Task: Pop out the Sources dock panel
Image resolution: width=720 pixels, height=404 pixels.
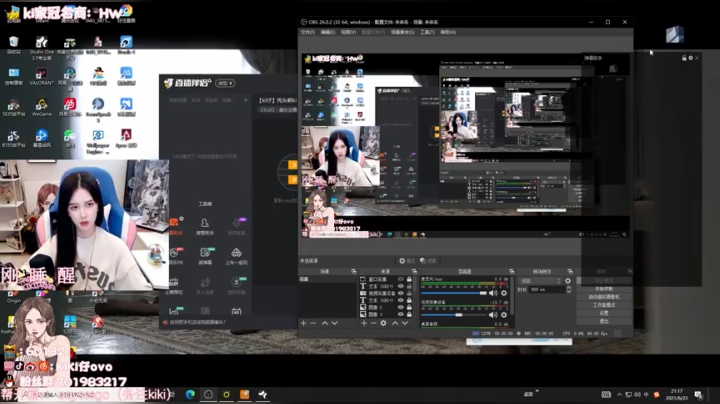Action: coord(414,271)
